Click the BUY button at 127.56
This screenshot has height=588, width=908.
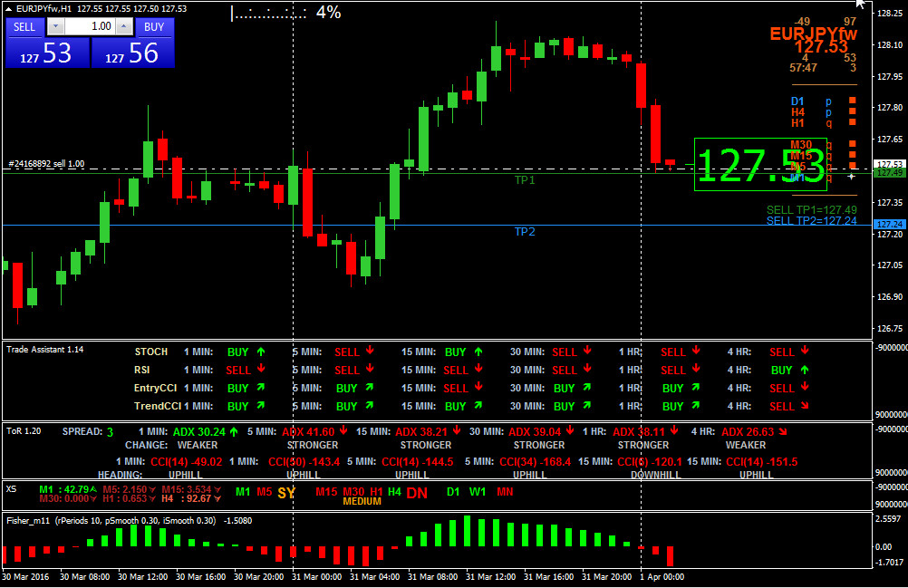132,53
